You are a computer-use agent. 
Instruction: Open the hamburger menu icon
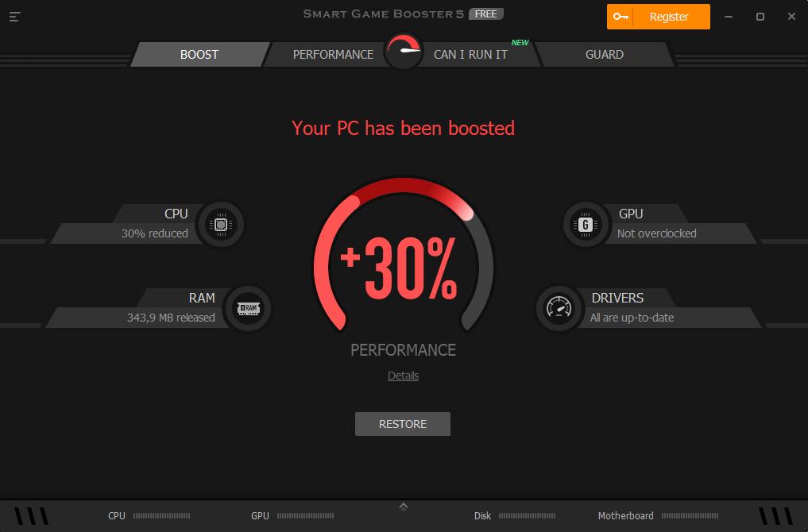15,17
